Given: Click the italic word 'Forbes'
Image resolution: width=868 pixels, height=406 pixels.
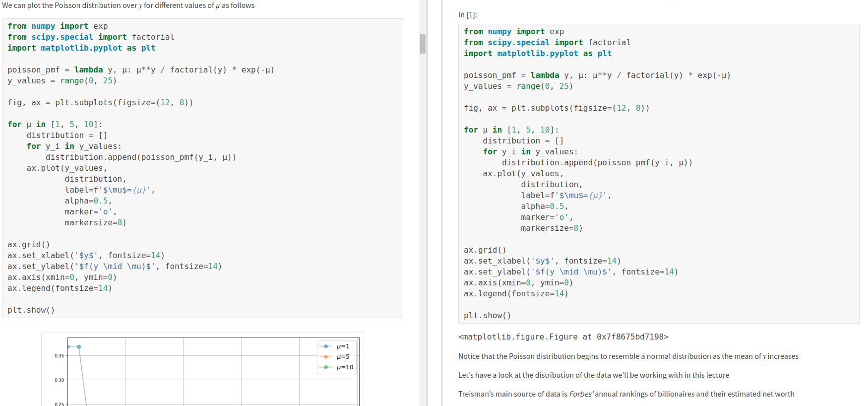Looking at the screenshot, I should pos(581,394).
